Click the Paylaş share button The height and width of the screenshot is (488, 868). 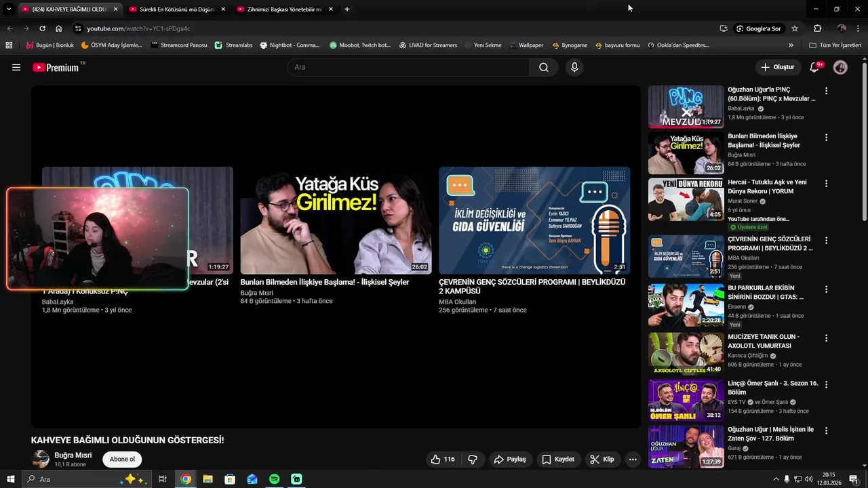click(510, 460)
